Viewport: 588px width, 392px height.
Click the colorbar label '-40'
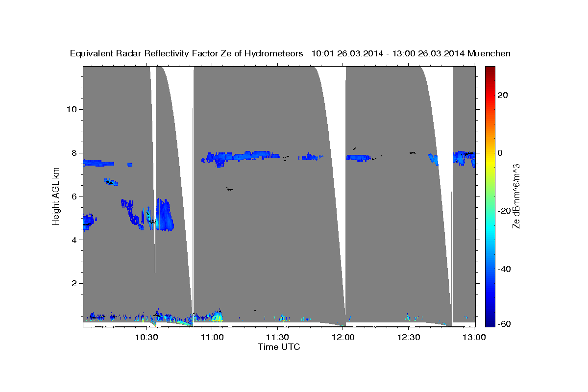[x=505, y=269]
